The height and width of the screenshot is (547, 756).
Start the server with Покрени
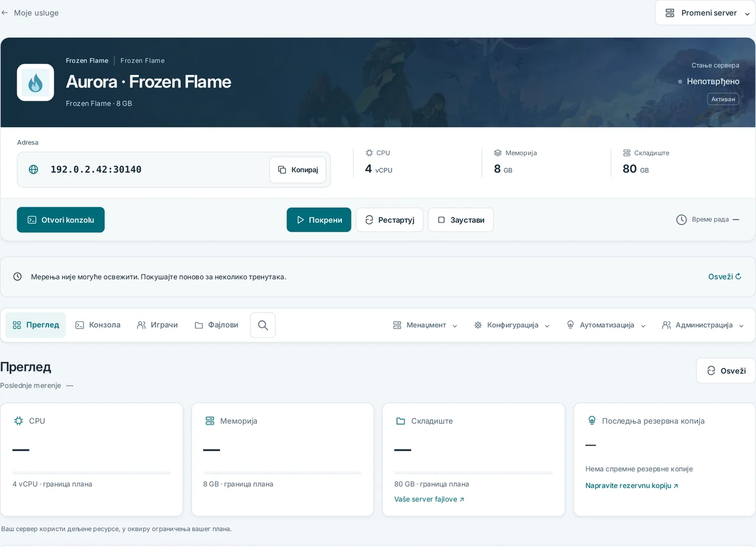(x=319, y=220)
